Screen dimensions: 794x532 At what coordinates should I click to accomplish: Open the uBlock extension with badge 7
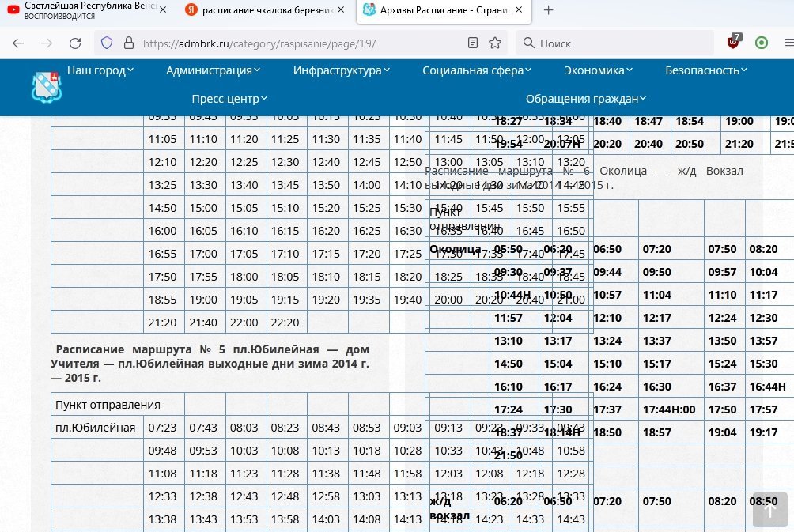click(x=735, y=43)
